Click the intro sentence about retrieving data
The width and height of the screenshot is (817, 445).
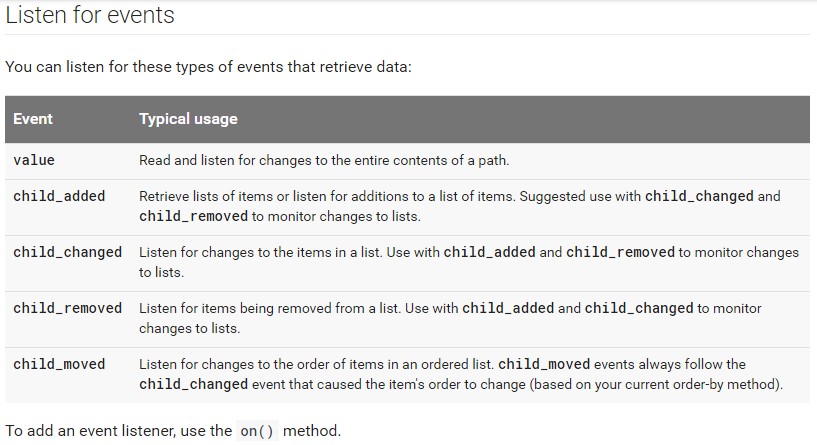pos(208,67)
